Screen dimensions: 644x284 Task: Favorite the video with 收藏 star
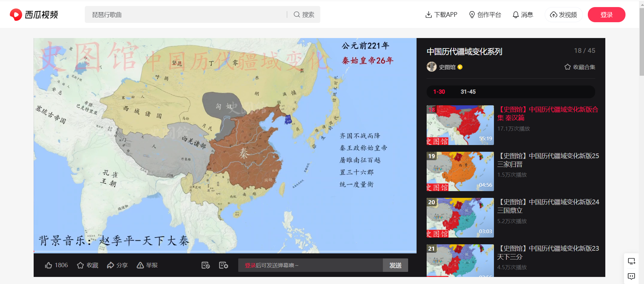(87, 265)
